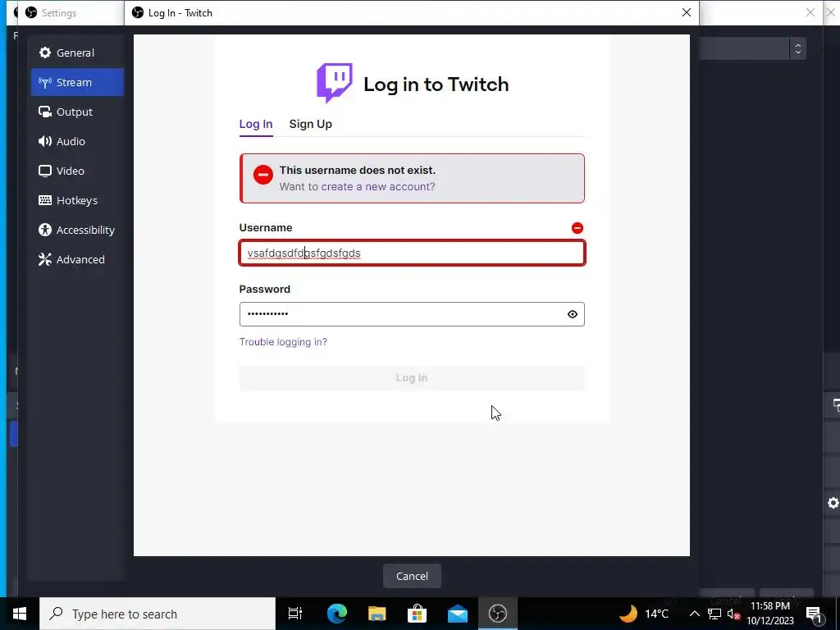840x630 pixels.
Task: Click the Stream antenna icon
Action: [45, 82]
